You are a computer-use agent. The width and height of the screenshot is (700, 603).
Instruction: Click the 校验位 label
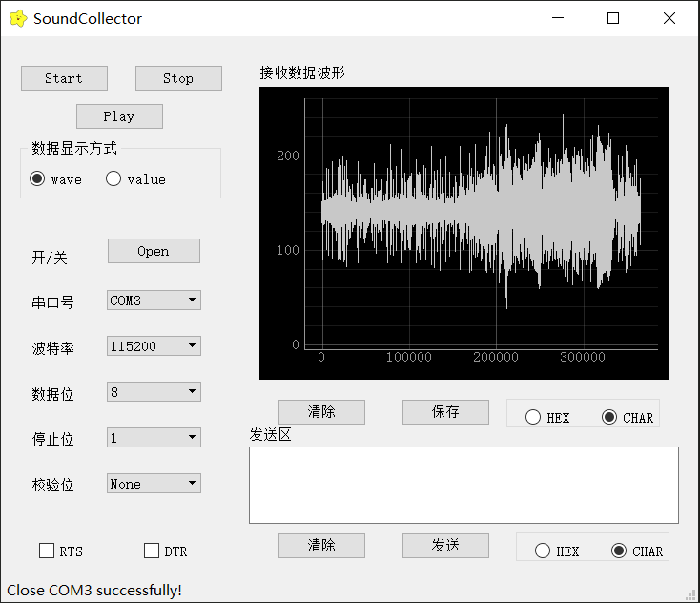click(52, 485)
